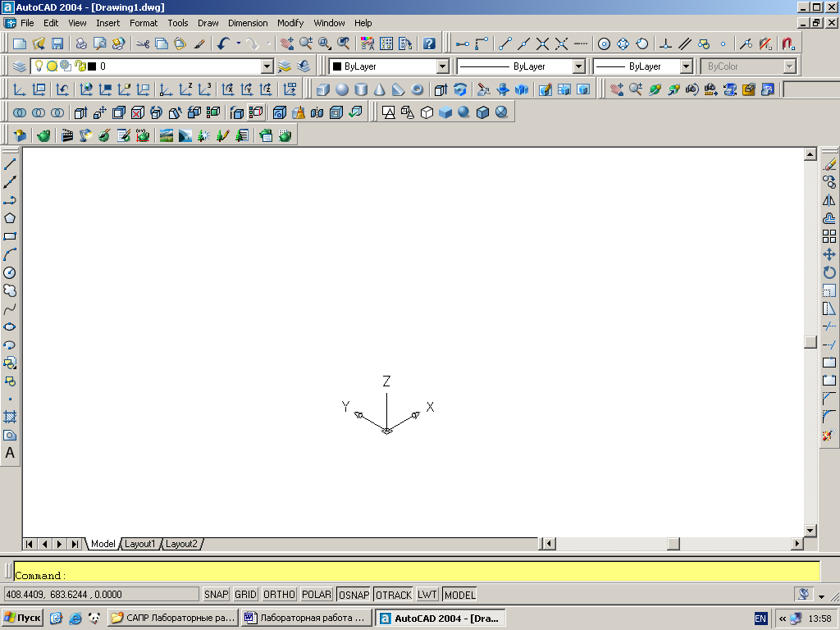Create a solid Sphere

coord(342,89)
